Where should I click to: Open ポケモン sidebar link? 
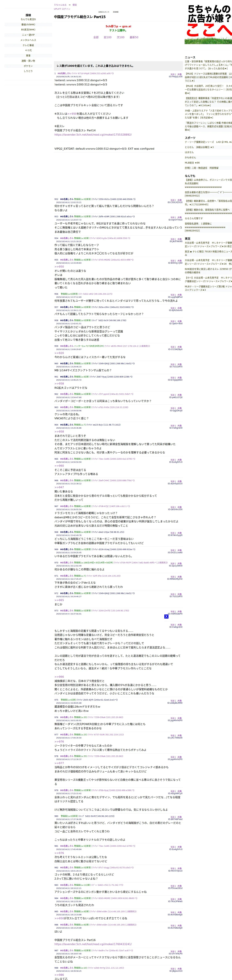[x=28, y=66]
